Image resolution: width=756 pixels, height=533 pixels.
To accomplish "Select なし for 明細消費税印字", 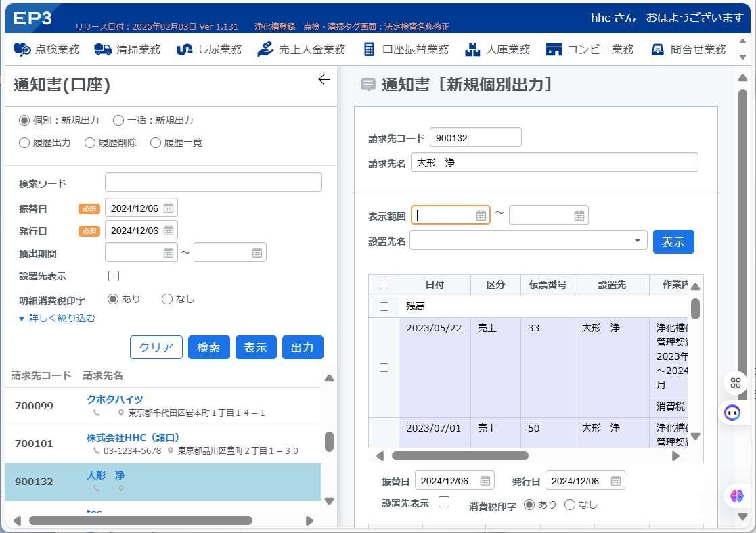I will coord(166,299).
